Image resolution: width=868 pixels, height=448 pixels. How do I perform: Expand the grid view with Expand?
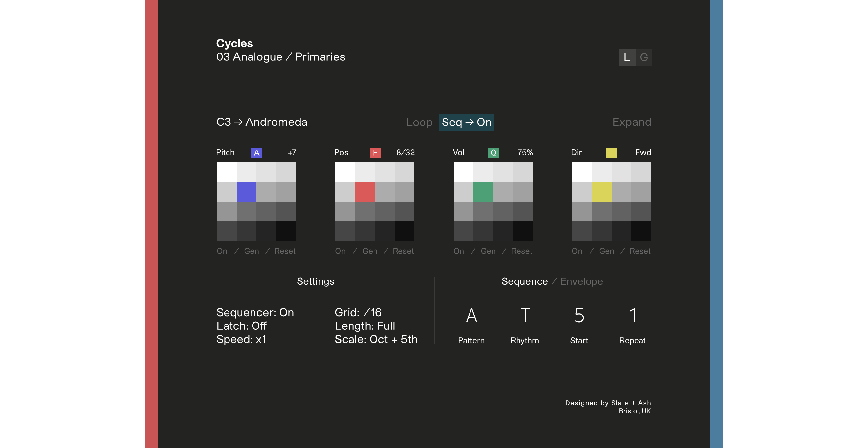[x=632, y=122]
